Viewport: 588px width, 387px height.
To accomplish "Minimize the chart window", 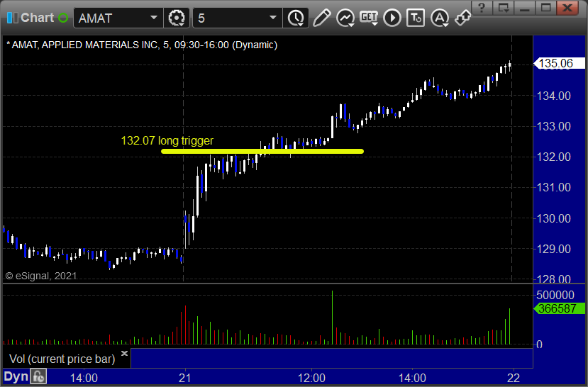I will [524, 8].
